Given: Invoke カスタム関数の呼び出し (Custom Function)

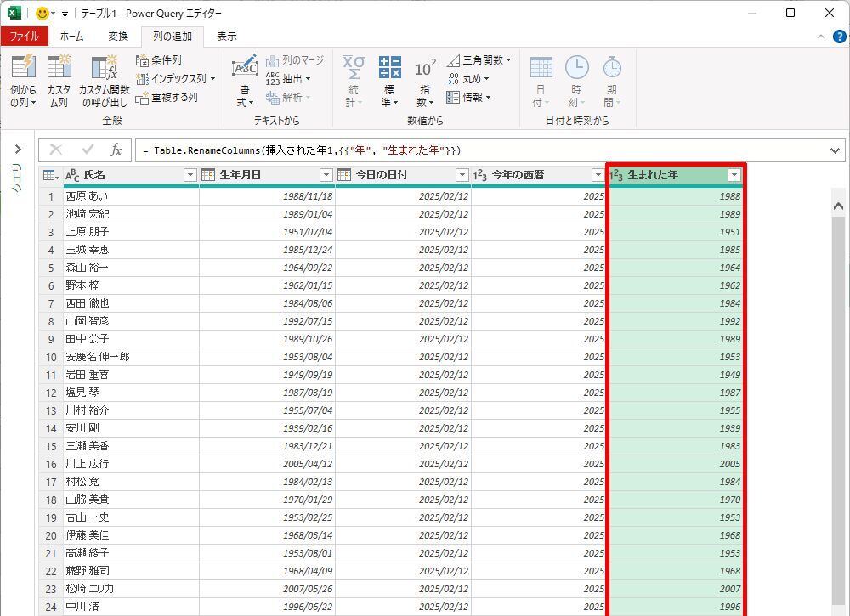Looking at the screenshot, I should [x=104, y=68].
